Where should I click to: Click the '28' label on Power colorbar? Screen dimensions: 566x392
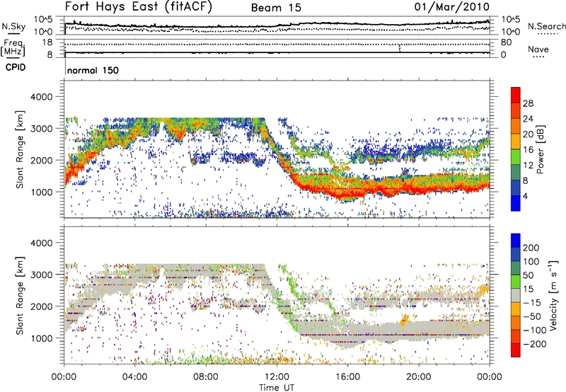click(x=528, y=103)
